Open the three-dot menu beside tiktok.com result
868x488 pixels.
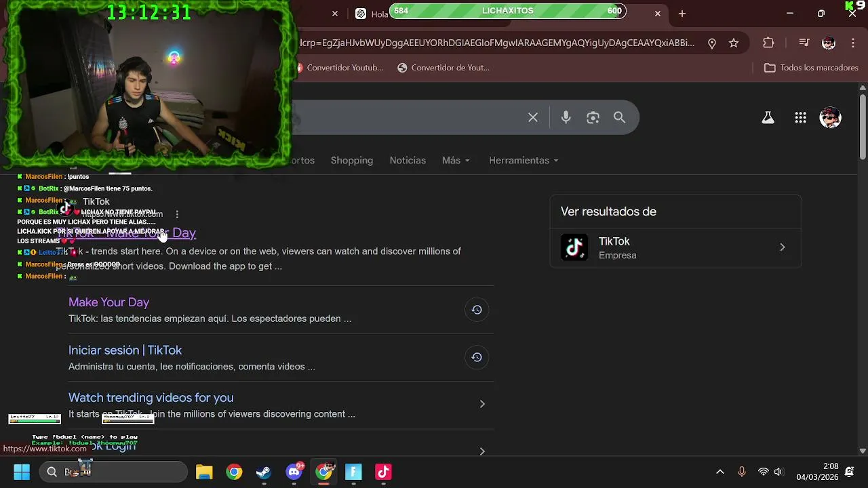coord(177,214)
